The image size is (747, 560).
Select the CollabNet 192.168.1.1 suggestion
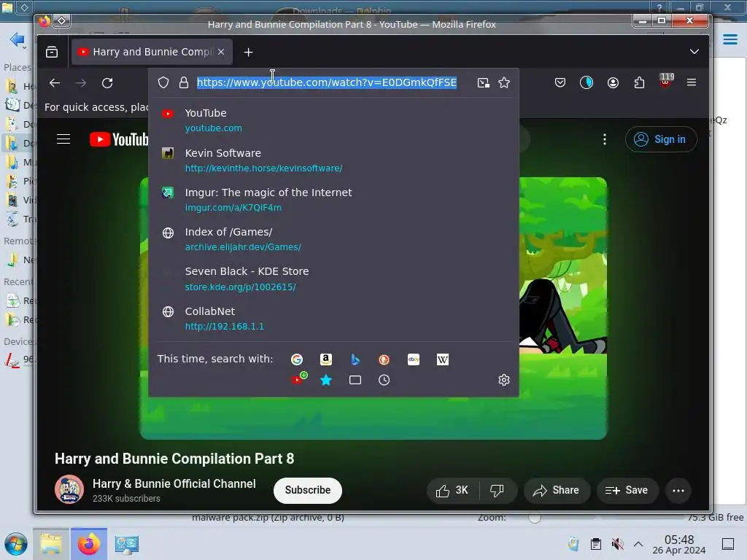pos(333,318)
